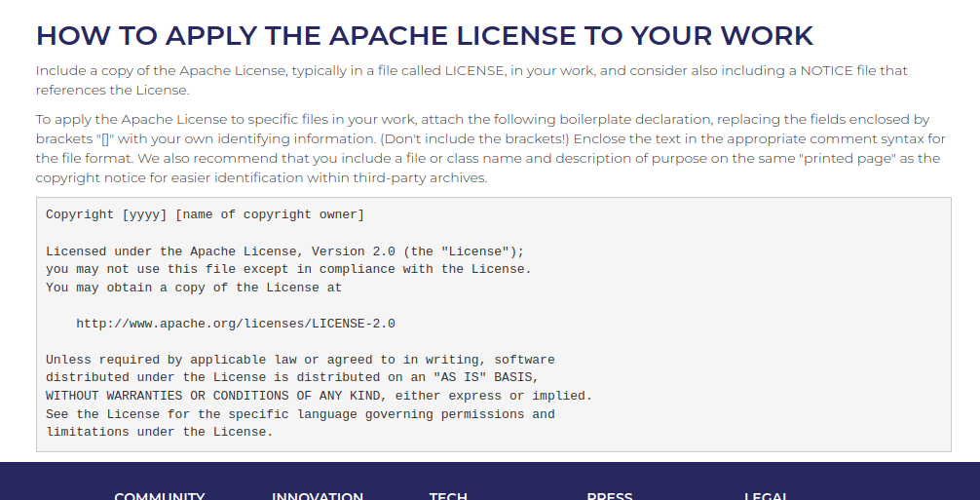Click the line 'WITHOUT WARRANTIES OR CONDITIONS OF ANY KIND'

[x=319, y=396]
